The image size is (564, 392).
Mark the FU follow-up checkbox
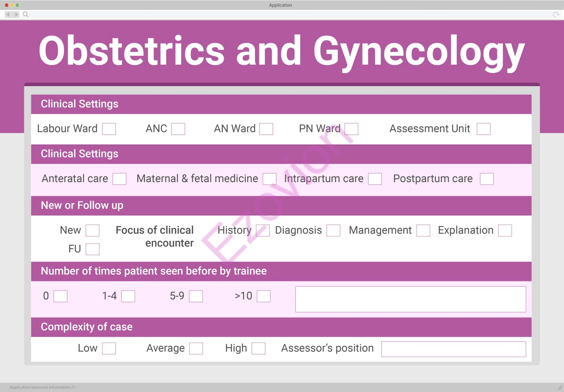(x=92, y=249)
